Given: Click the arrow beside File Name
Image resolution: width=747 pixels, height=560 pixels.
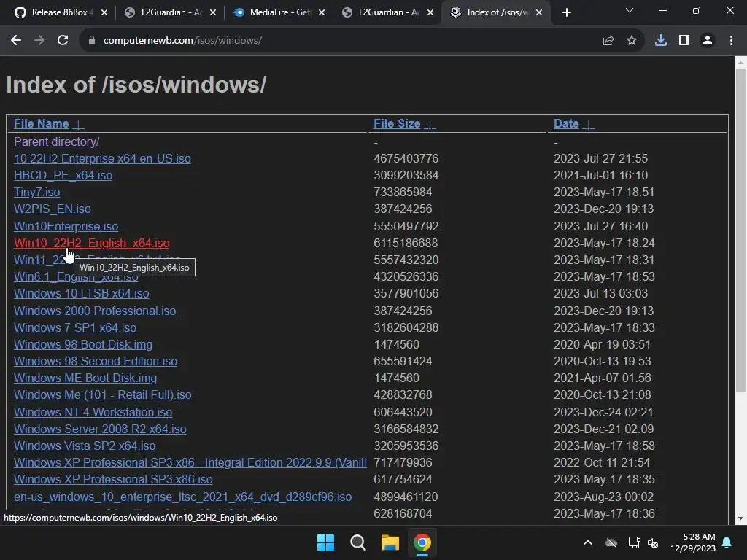Looking at the screenshot, I should click(79, 125).
